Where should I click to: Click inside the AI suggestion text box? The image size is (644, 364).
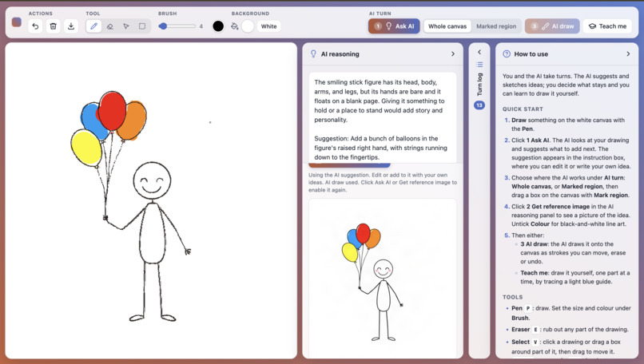pos(383,118)
